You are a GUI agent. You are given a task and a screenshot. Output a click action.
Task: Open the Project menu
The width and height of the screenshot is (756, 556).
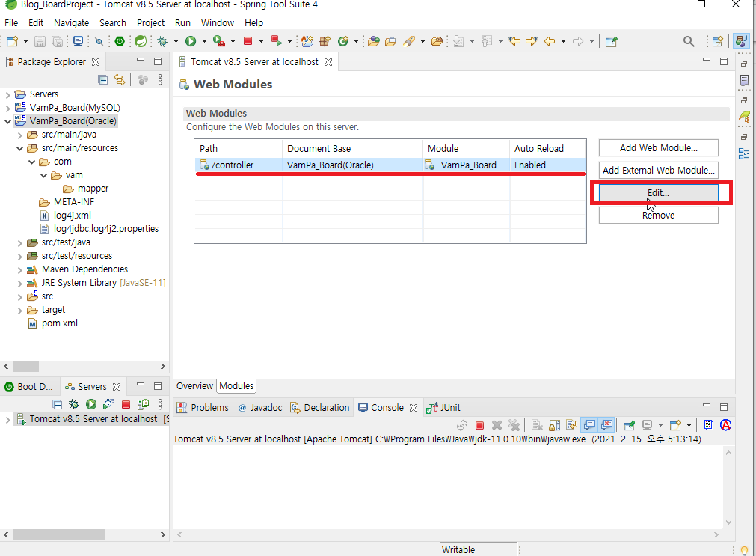tap(150, 22)
